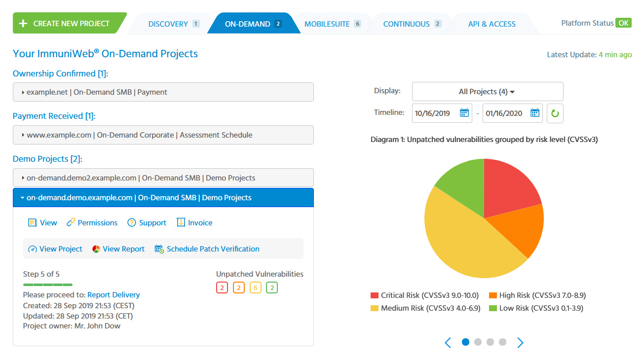Open the All Projects (4) display dropdown

click(487, 92)
